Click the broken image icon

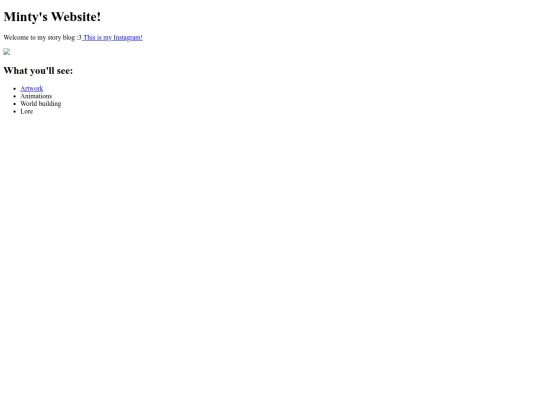(x=7, y=52)
